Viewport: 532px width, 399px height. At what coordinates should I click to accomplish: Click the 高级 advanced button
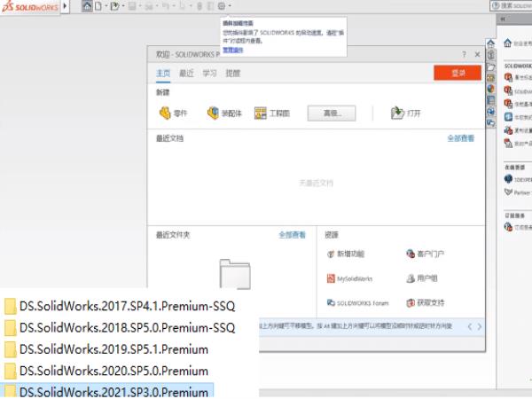click(332, 113)
